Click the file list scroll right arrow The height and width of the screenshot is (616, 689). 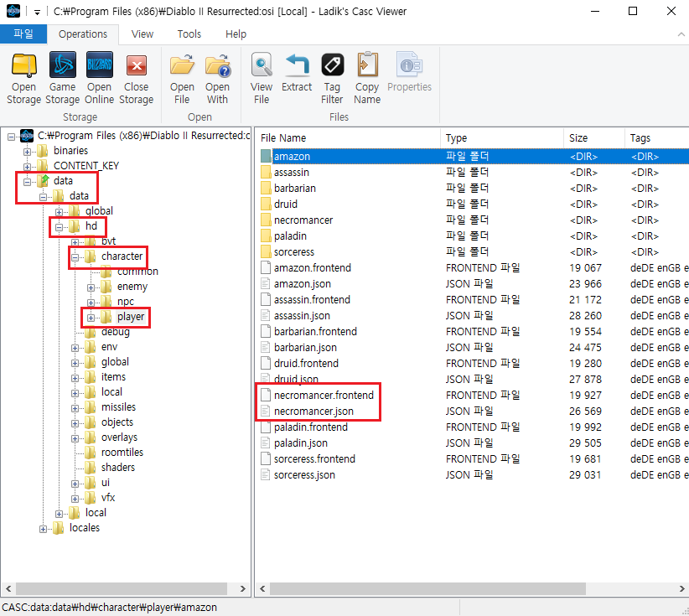pos(681,588)
